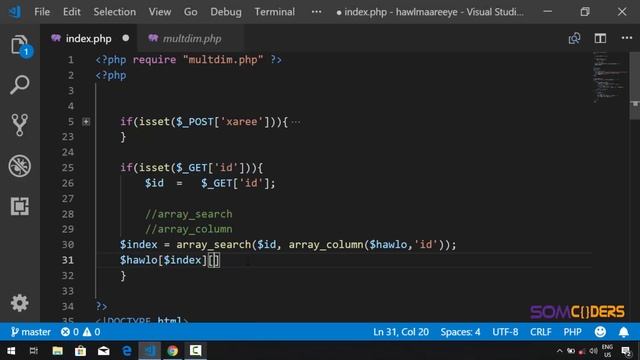The height and width of the screenshot is (360, 640).
Task: Switch input language ENG US
Action: [607, 351]
